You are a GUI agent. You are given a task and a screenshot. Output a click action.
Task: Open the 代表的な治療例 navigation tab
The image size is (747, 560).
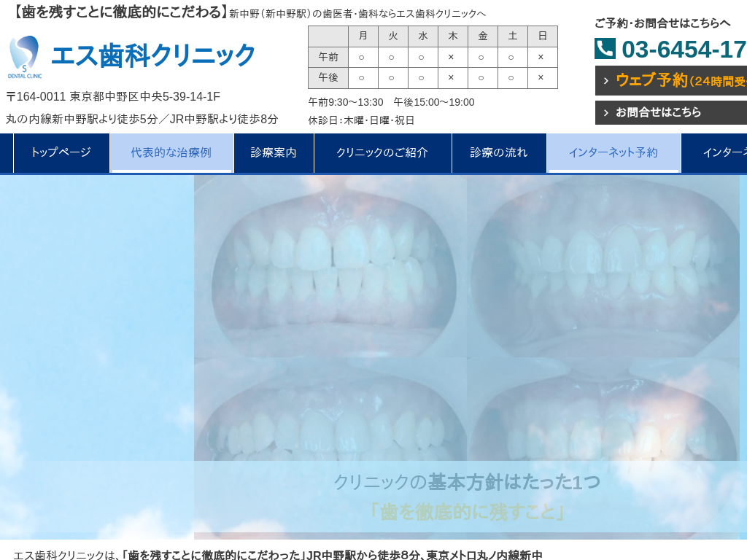point(171,152)
